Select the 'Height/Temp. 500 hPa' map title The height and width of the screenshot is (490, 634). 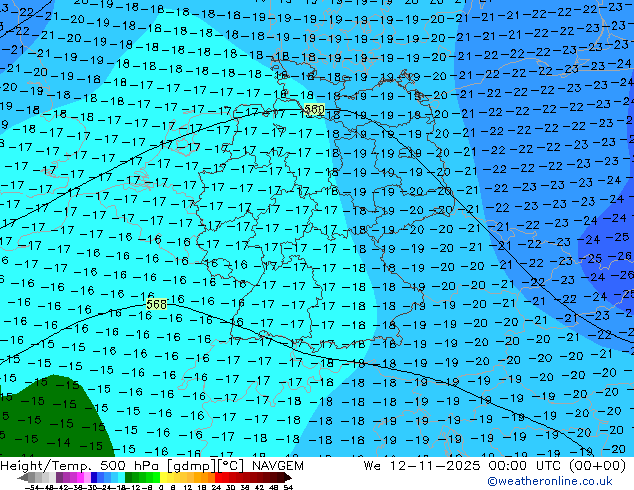tap(81, 466)
